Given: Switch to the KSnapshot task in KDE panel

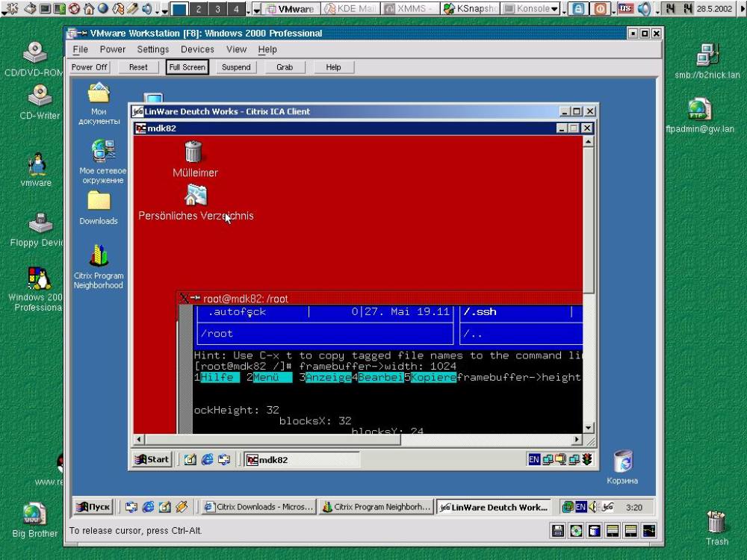Looking at the screenshot, I should pyautogui.click(x=470, y=8).
